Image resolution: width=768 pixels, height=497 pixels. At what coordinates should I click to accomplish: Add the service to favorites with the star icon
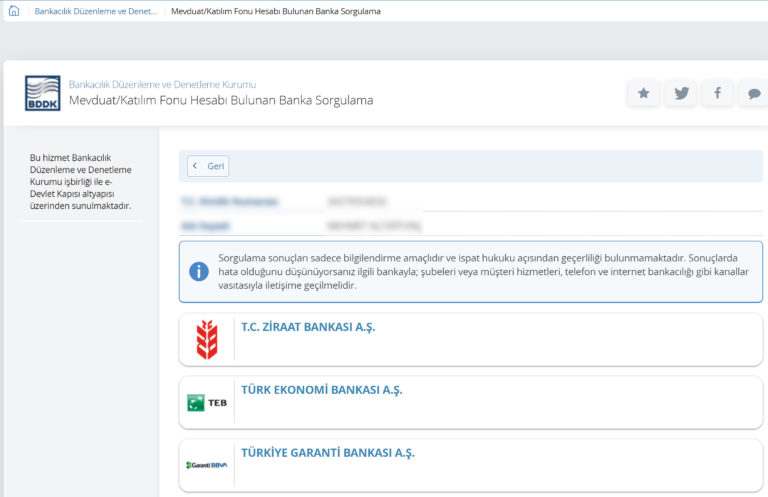pos(643,93)
